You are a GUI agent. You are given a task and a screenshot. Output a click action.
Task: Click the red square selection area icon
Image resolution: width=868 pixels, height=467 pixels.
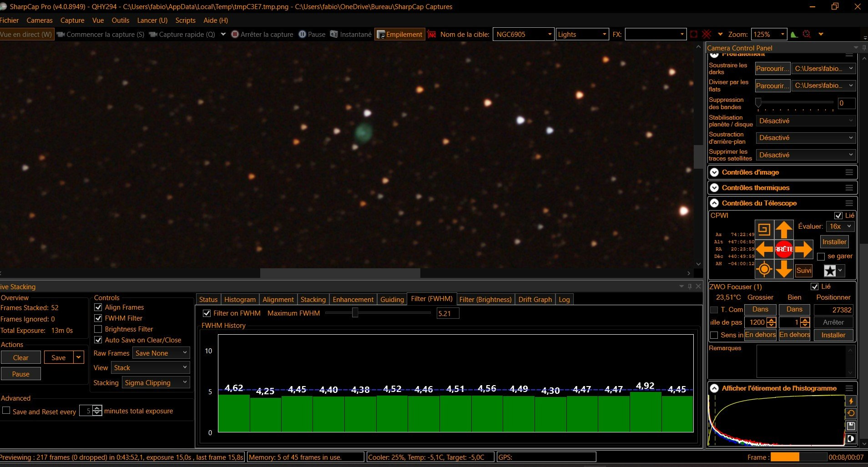coord(694,35)
